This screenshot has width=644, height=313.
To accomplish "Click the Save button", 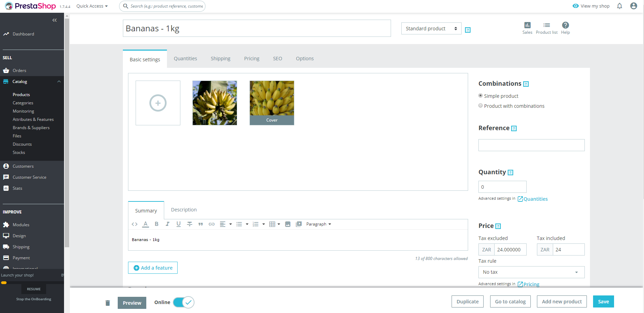I will 603,302.
